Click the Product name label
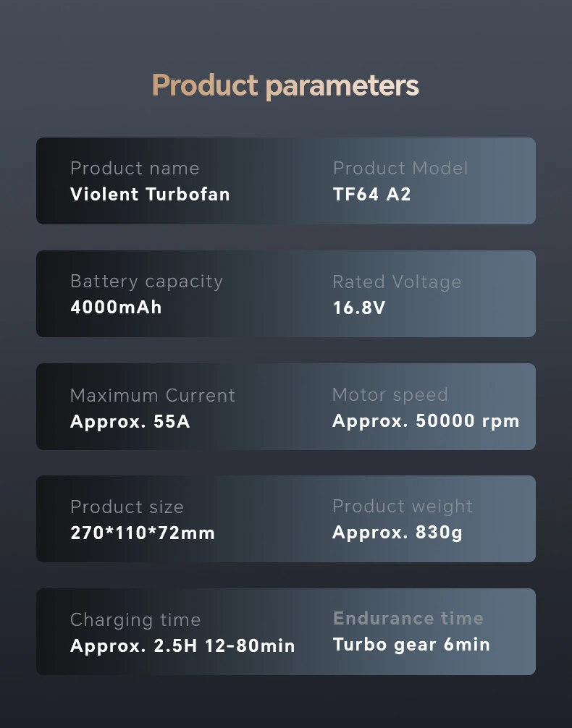572x728 pixels. coord(135,168)
